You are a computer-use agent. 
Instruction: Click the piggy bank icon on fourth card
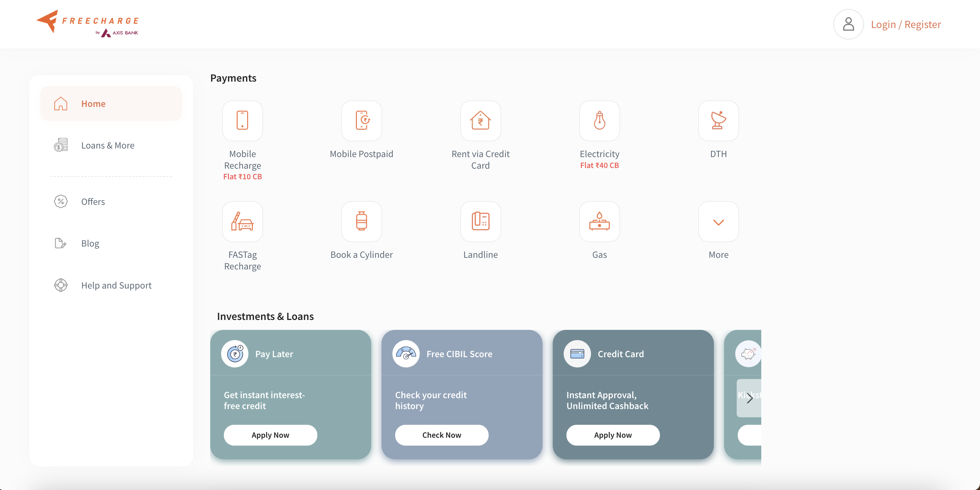tap(748, 354)
